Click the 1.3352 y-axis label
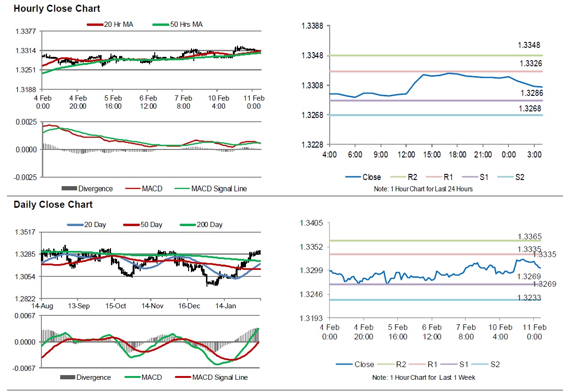 click(x=312, y=247)
